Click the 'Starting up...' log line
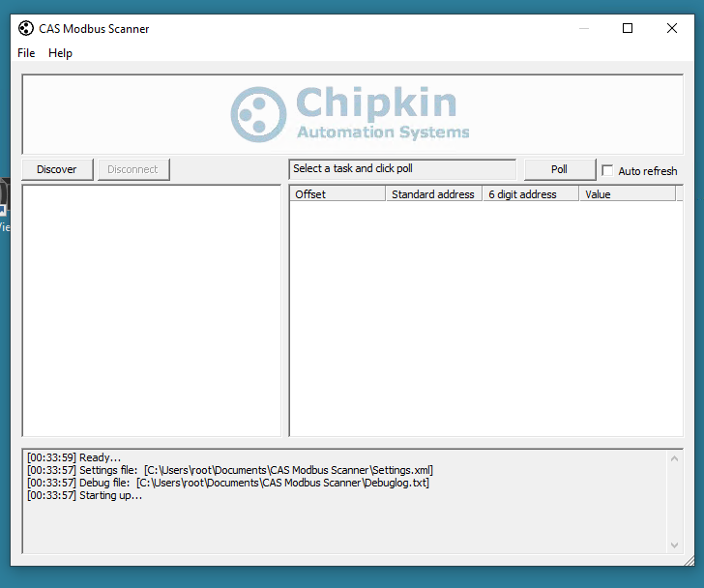Screen dimensions: 704x588 tap(84, 495)
